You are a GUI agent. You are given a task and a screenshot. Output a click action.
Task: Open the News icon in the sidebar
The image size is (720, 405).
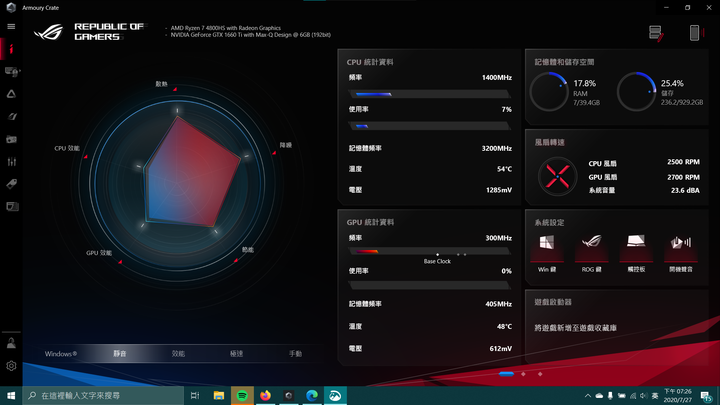click(x=12, y=207)
